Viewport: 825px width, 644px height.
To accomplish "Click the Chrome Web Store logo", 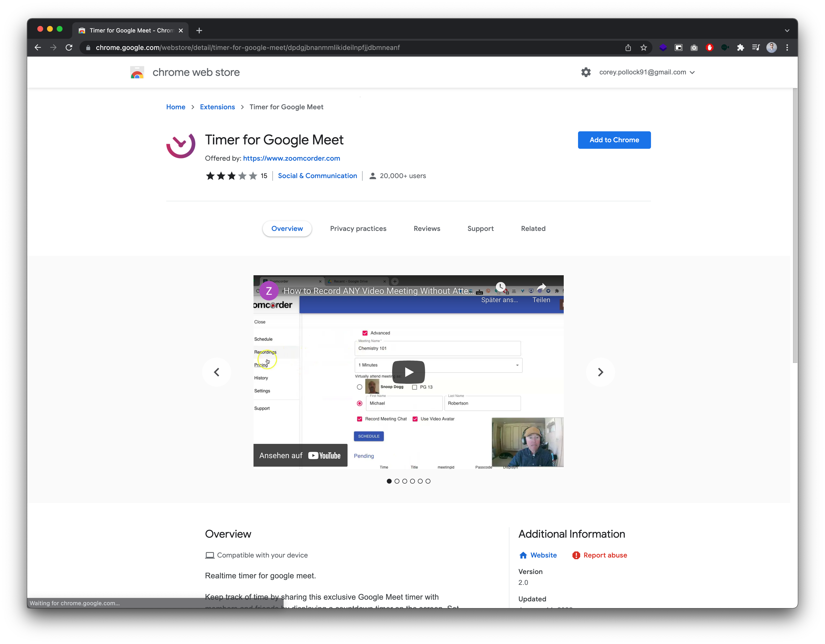I will coord(137,72).
